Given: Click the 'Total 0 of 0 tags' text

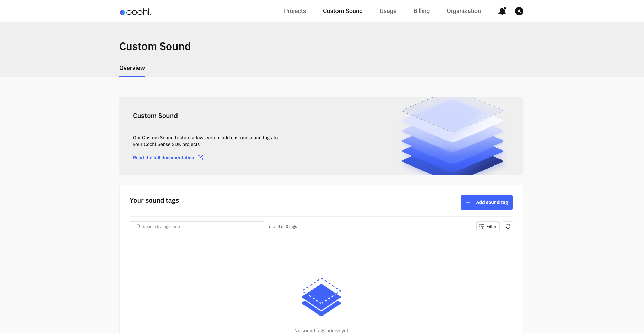Looking at the screenshot, I should [x=282, y=227].
